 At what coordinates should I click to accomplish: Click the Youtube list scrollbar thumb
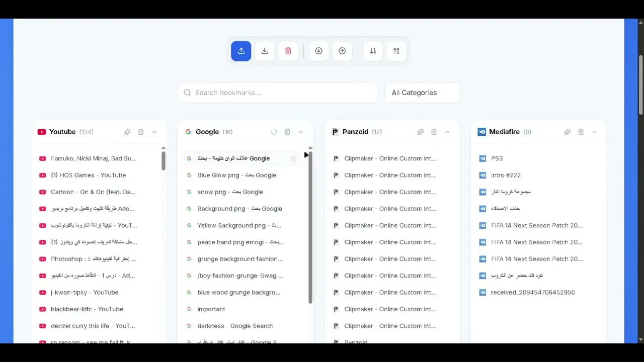coord(164,161)
